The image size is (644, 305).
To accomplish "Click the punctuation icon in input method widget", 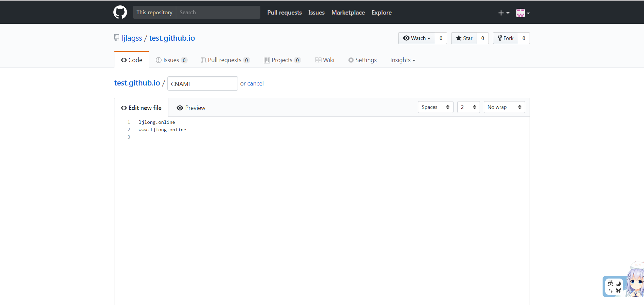I will [610, 291].
